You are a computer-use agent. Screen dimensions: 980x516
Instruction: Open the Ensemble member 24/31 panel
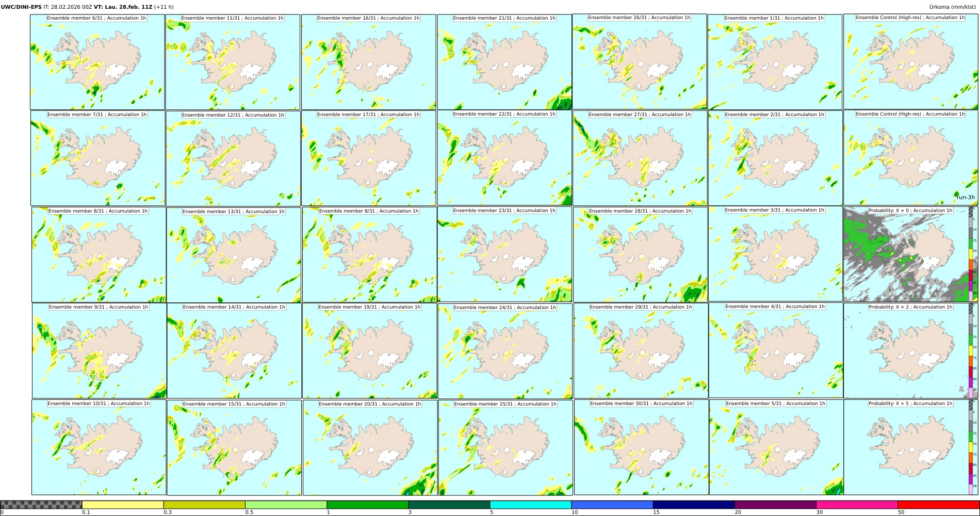(505, 351)
